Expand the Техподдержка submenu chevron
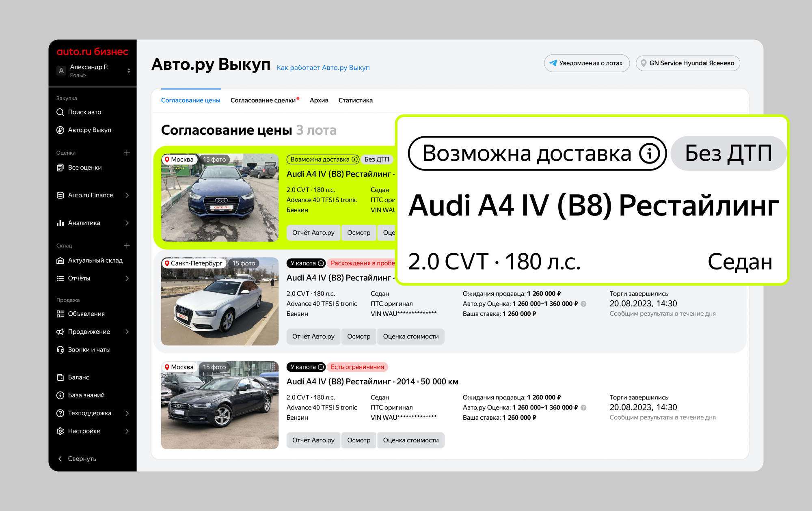The width and height of the screenshot is (812, 511). [x=127, y=413]
